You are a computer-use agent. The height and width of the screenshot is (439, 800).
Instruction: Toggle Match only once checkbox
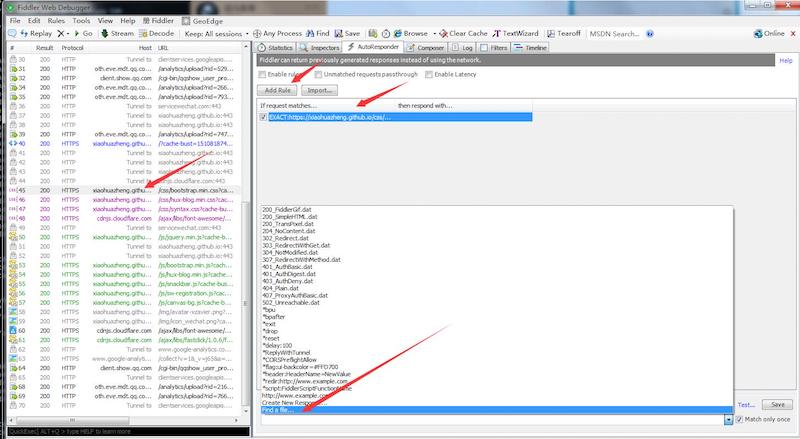pos(739,419)
